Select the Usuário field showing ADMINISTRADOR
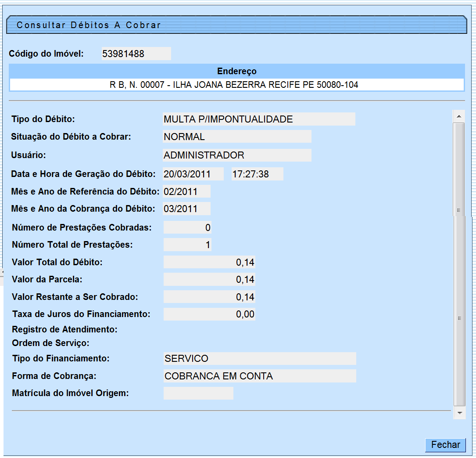Viewport: 476px width, 458px height. coord(237,155)
